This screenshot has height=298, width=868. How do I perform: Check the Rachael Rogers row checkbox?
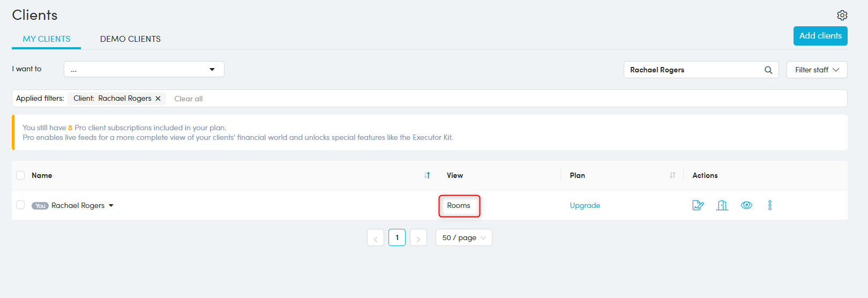click(x=20, y=205)
